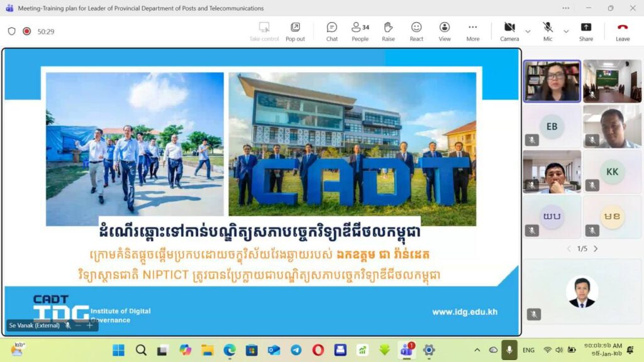Click the recording indicator icon

(26, 31)
